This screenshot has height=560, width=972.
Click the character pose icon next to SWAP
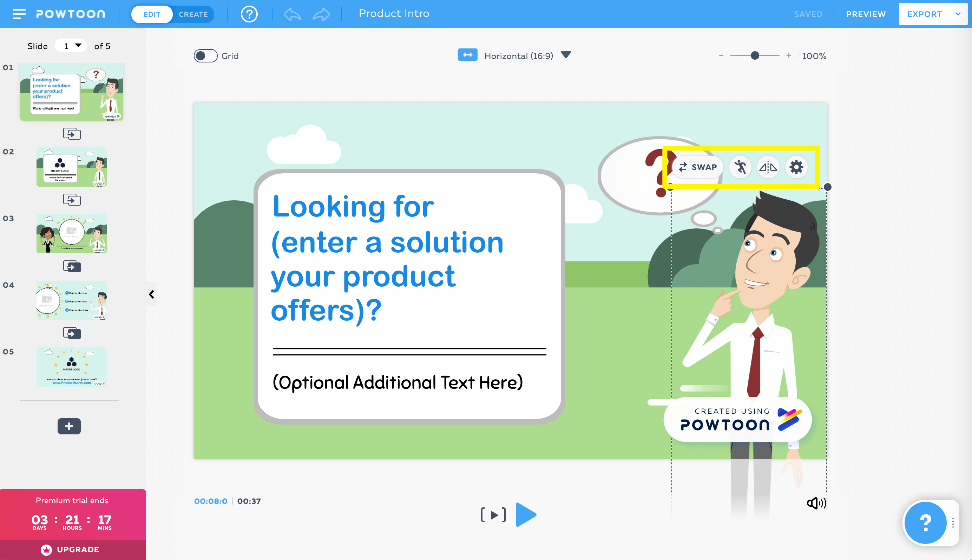(x=740, y=167)
